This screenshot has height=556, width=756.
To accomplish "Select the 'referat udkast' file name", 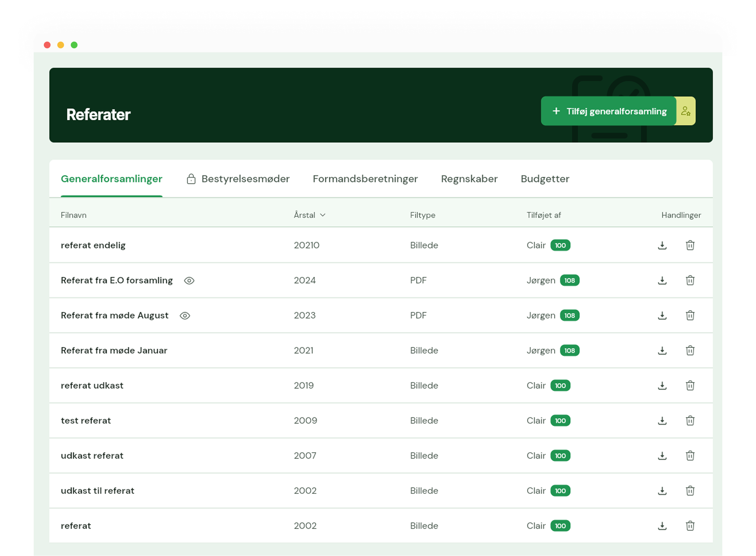I will tap(92, 386).
